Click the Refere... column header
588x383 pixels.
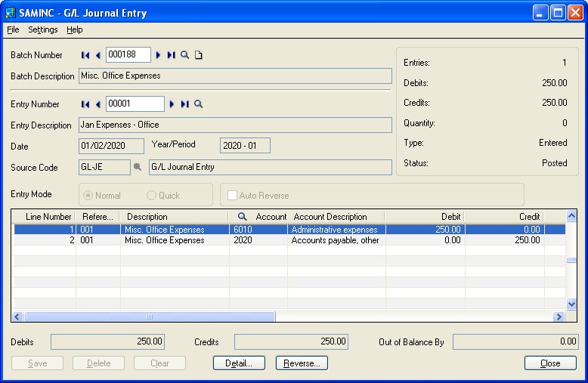coord(98,217)
